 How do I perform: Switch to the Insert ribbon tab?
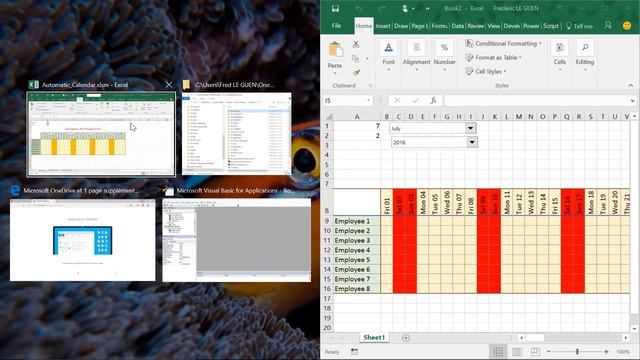pyautogui.click(x=383, y=26)
